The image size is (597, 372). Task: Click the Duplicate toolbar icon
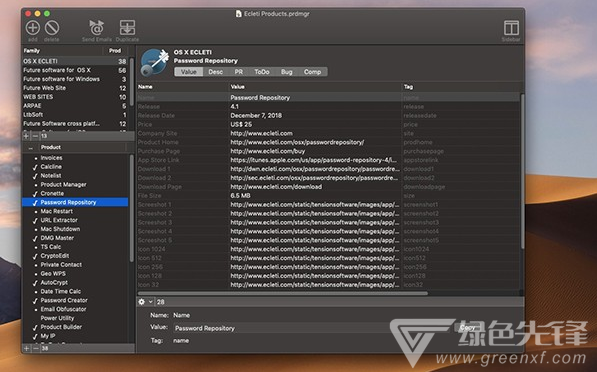(127, 28)
